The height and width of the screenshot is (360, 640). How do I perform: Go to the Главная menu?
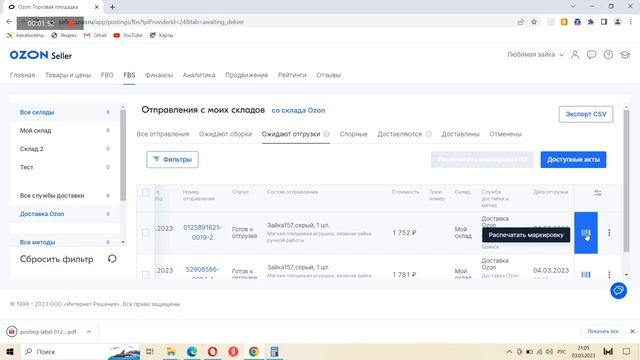click(x=22, y=75)
